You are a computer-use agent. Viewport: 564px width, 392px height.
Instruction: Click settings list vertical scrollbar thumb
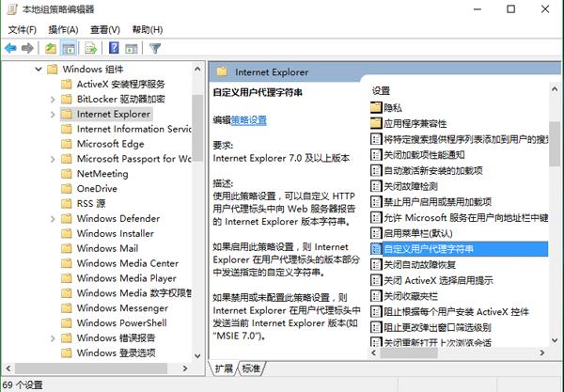tap(555, 144)
